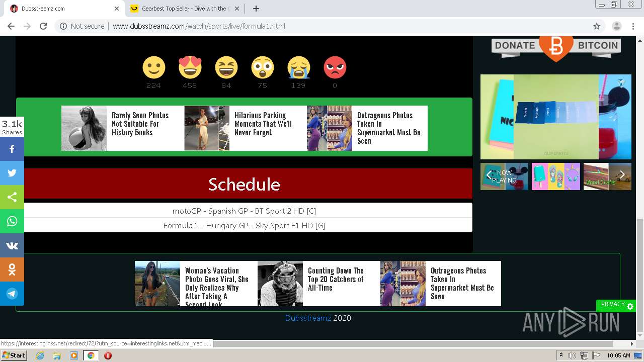
Task: Reload the current page
Action: [x=43, y=26]
